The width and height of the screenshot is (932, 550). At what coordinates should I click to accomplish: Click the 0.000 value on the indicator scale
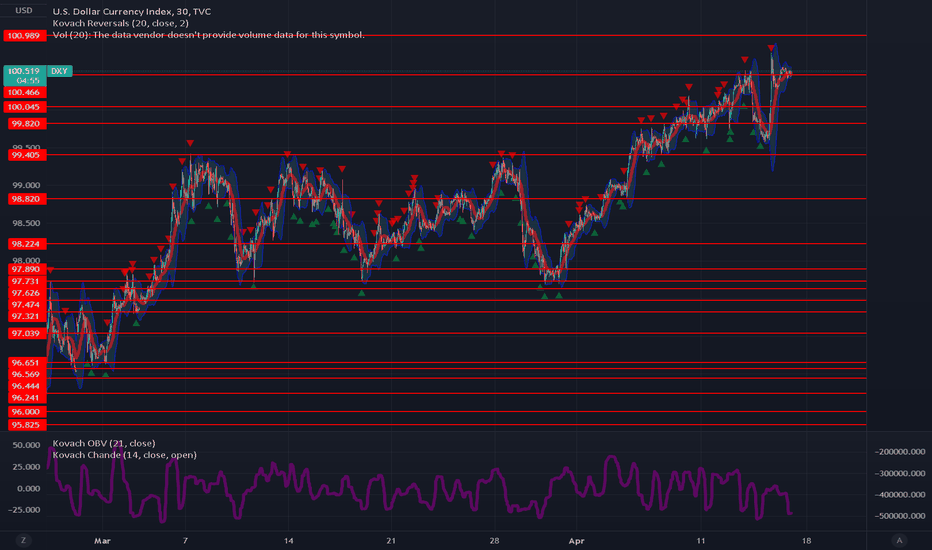pos(29,489)
